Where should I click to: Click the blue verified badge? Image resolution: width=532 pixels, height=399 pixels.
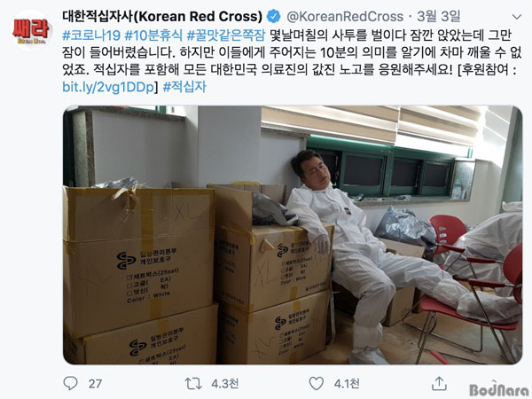pos(273,16)
